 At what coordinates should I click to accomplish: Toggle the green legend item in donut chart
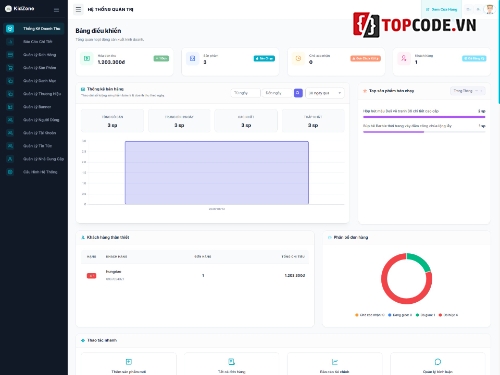tap(425, 315)
